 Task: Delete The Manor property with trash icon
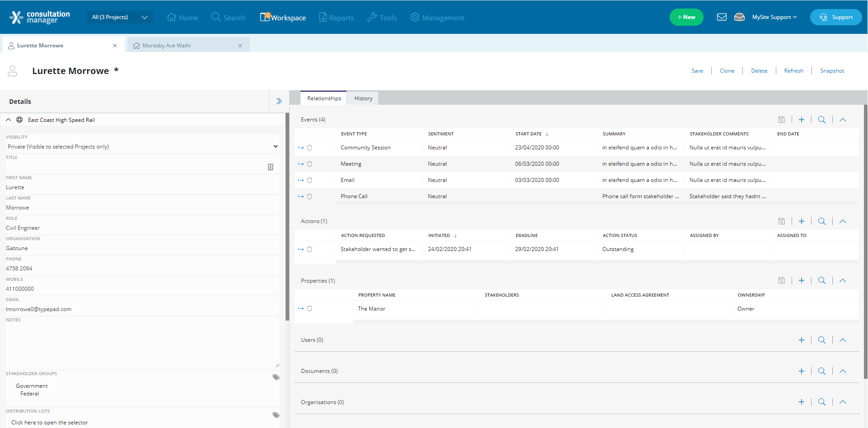(x=310, y=308)
